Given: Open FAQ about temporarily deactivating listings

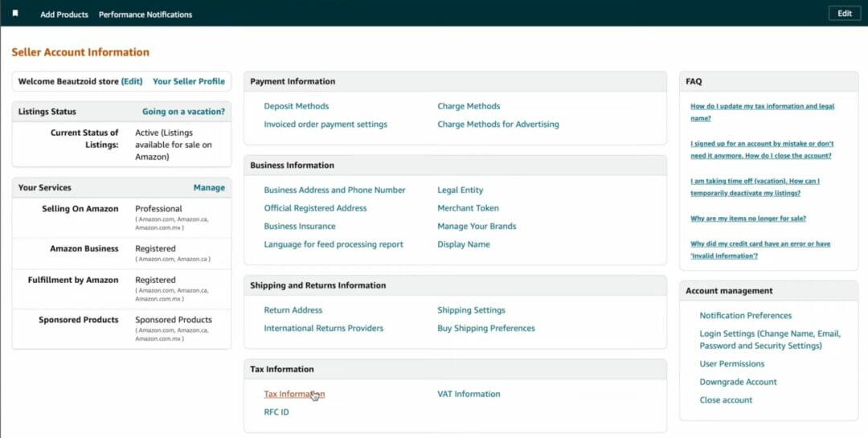Looking at the screenshot, I should pyautogui.click(x=755, y=187).
